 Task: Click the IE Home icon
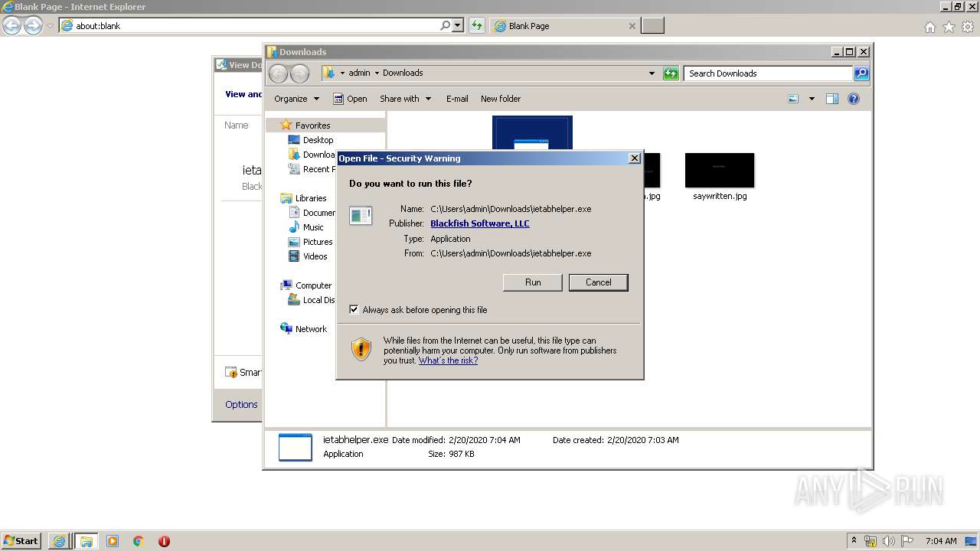pyautogui.click(x=929, y=27)
